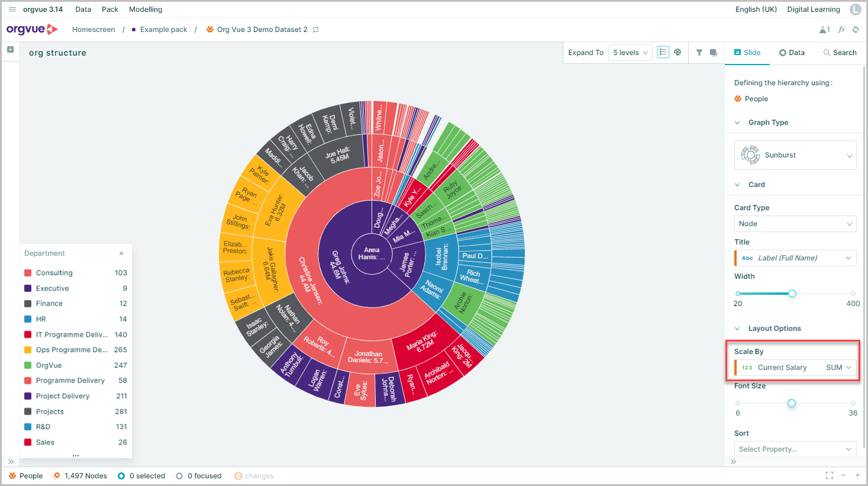
Task: Collapse the right panel with double chevron
Action: tap(734, 462)
